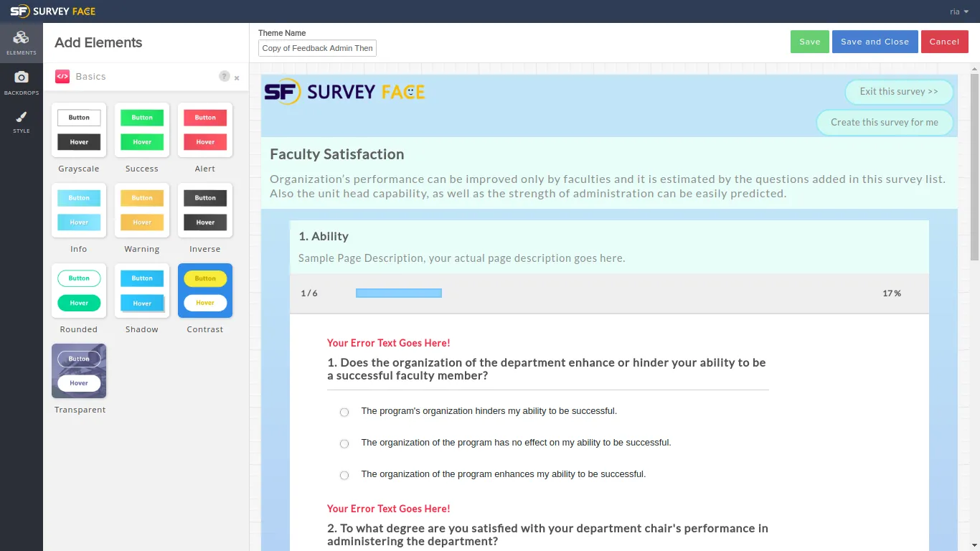
Task: Open the Elements panel icon
Action: pyautogui.click(x=22, y=42)
